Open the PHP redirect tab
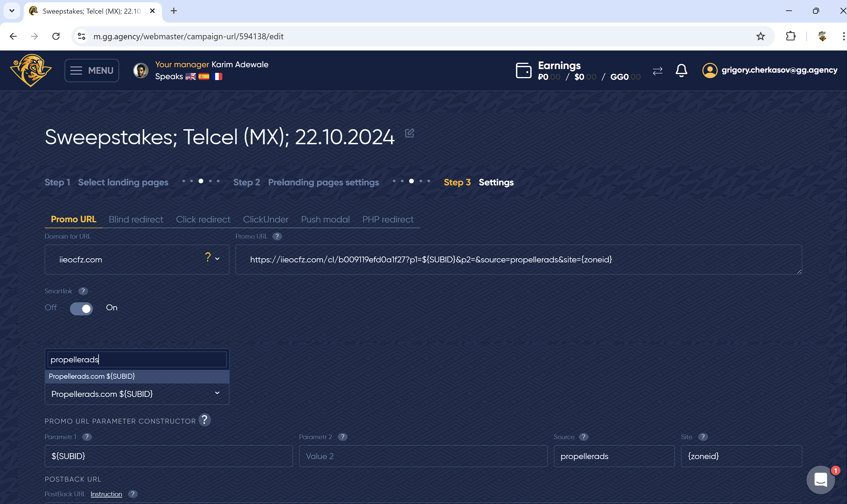 click(x=388, y=219)
